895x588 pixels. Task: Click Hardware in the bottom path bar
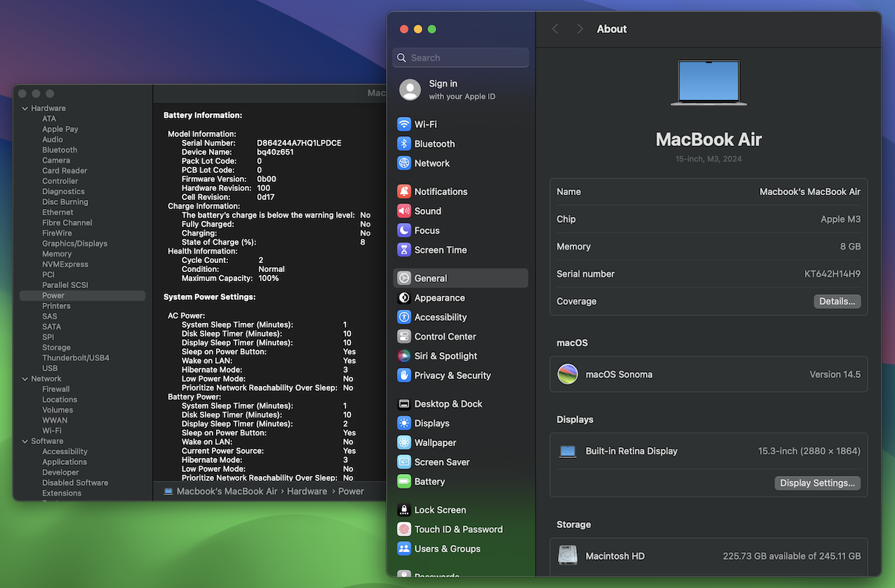(x=307, y=492)
